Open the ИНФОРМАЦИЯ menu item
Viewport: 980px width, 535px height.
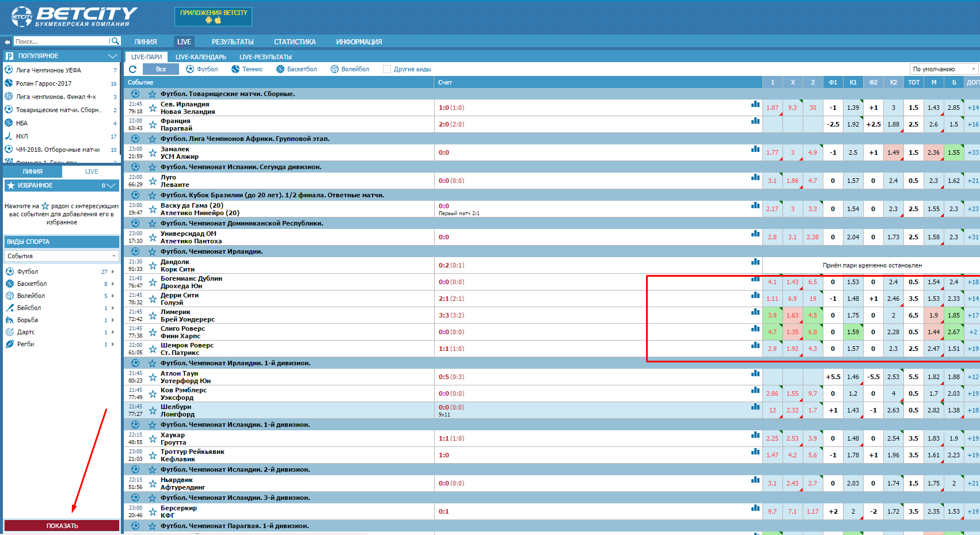[x=359, y=41]
